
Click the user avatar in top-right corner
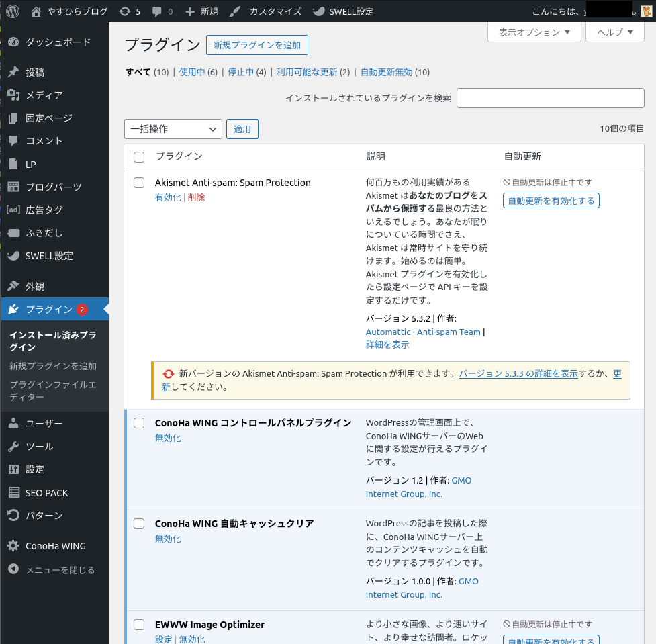645,11
